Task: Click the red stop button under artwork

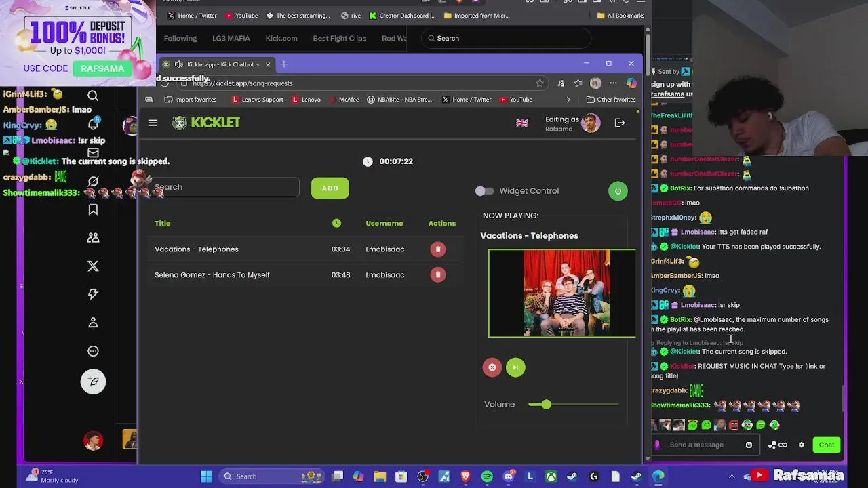Action: click(492, 367)
